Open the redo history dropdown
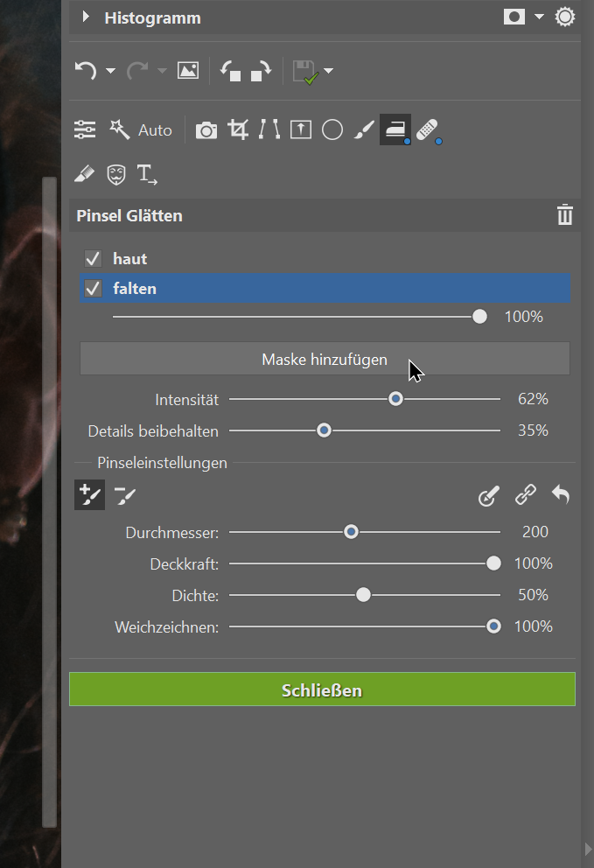The image size is (594, 868). coord(162,71)
